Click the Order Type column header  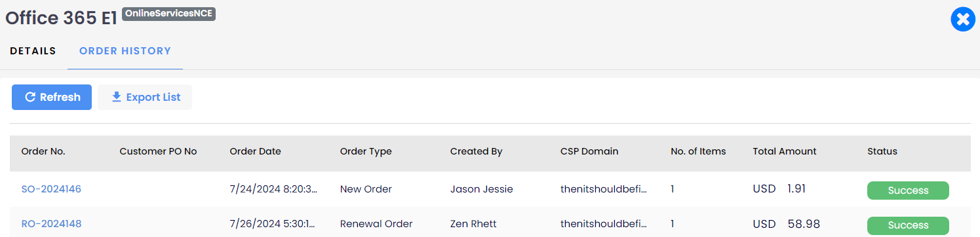pos(366,151)
